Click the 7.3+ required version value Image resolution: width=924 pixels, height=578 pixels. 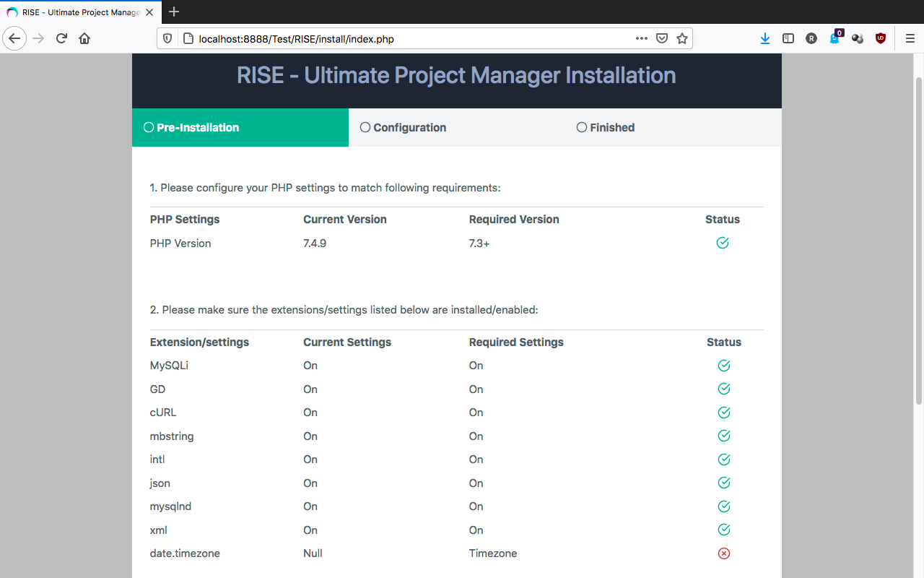(x=479, y=243)
